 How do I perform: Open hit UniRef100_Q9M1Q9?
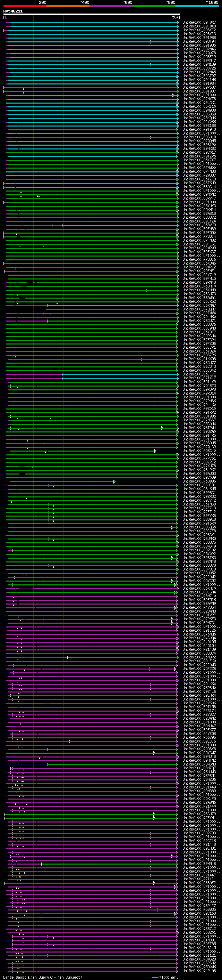[199, 65]
